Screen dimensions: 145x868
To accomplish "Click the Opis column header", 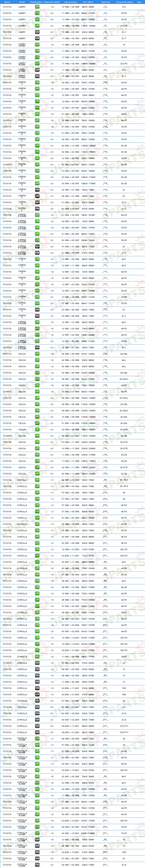I will 139,2.
